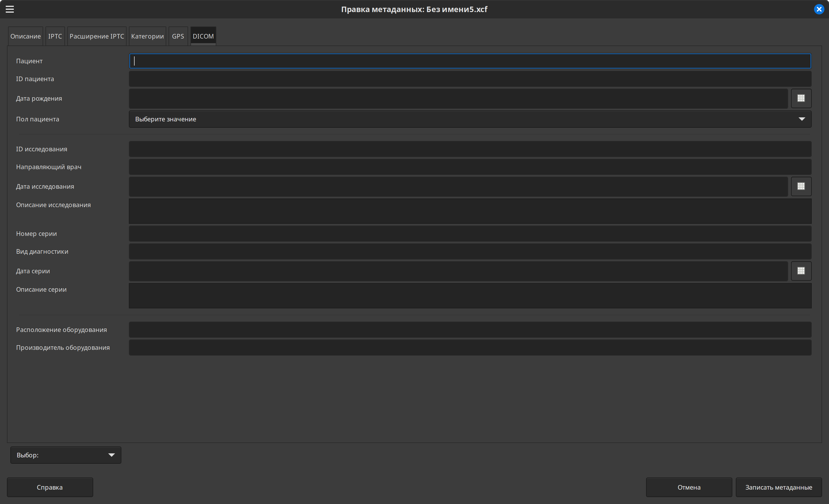
Task: Click the Производитель оборудования field
Action: point(470,348)
